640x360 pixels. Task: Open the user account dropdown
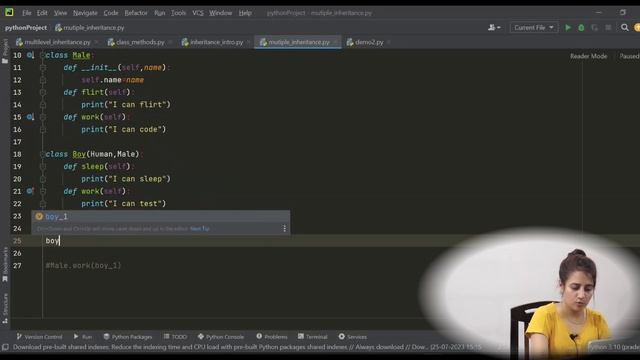point(494,27)
